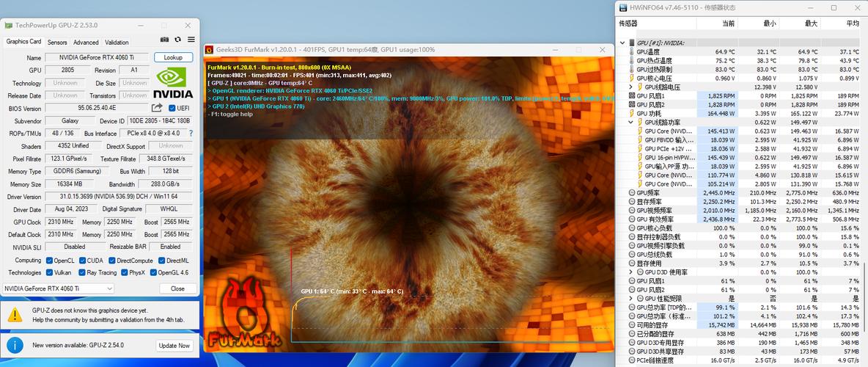Click the 显存使用 circle icon

pyautogui.click(x=632, y=263)
